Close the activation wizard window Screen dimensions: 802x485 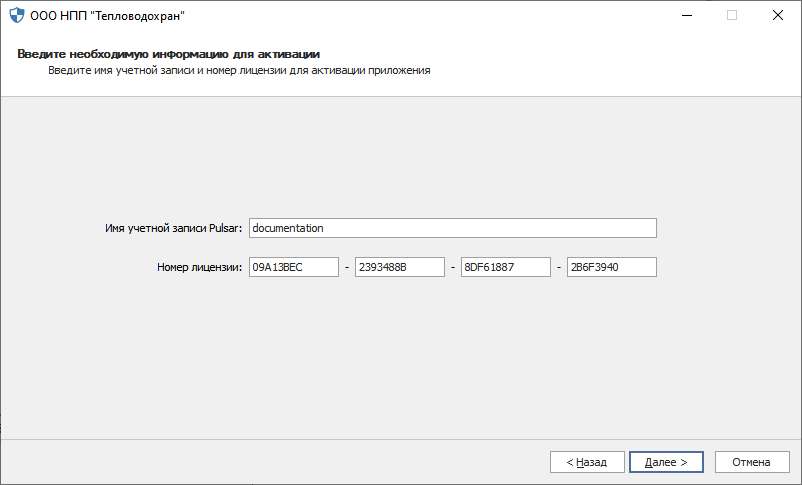(777, 15)
